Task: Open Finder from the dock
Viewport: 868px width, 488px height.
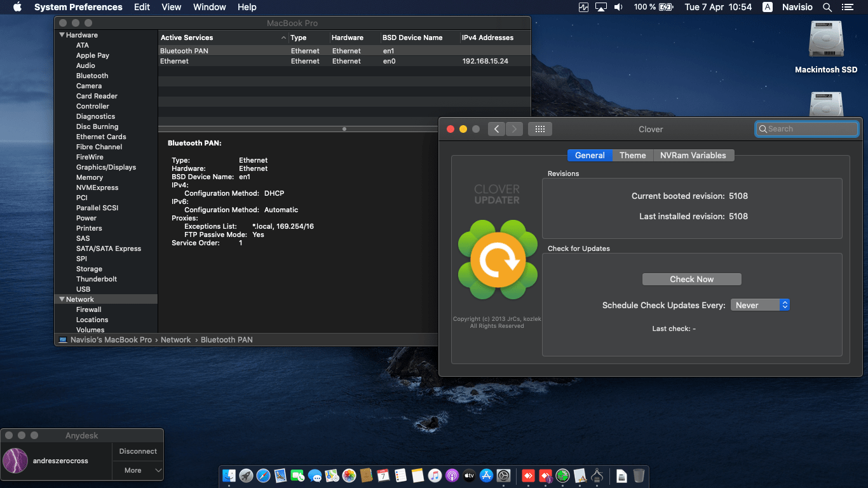Action: click(229, 475)
